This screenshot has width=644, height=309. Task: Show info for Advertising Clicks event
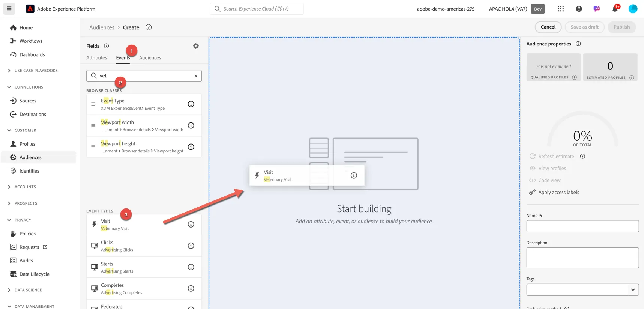tap(191, 246)
